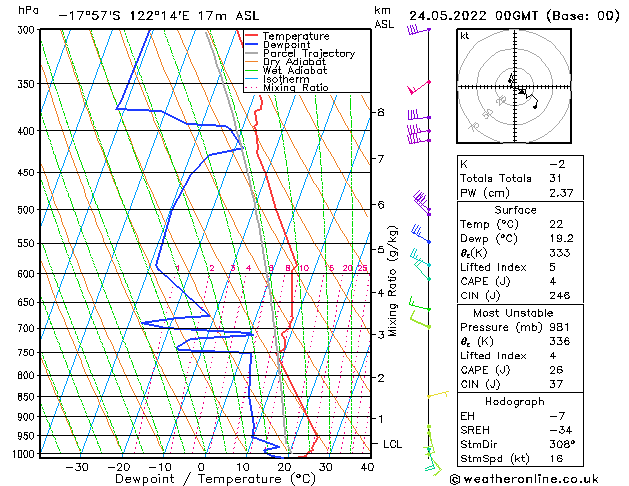Click the Isotherm legend label

tap(286, 79)
